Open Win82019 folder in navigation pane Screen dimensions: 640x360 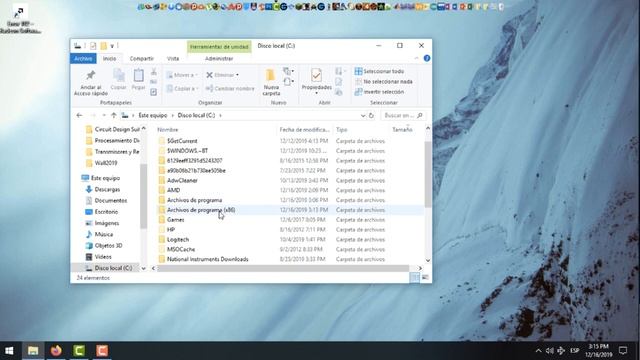click(106, 163)
